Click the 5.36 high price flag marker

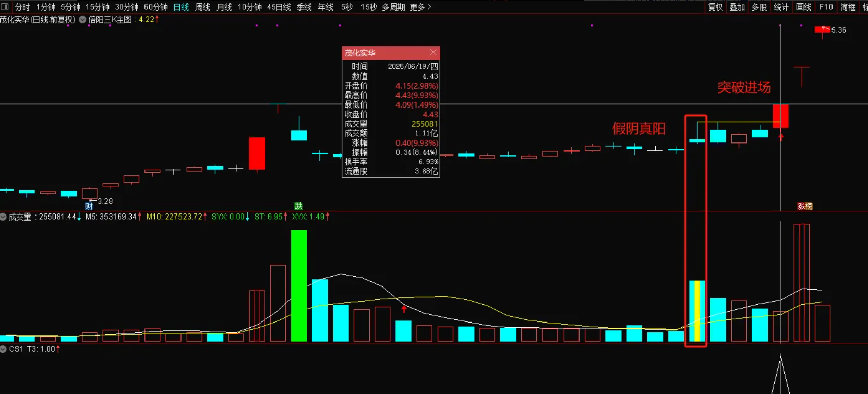822,30
